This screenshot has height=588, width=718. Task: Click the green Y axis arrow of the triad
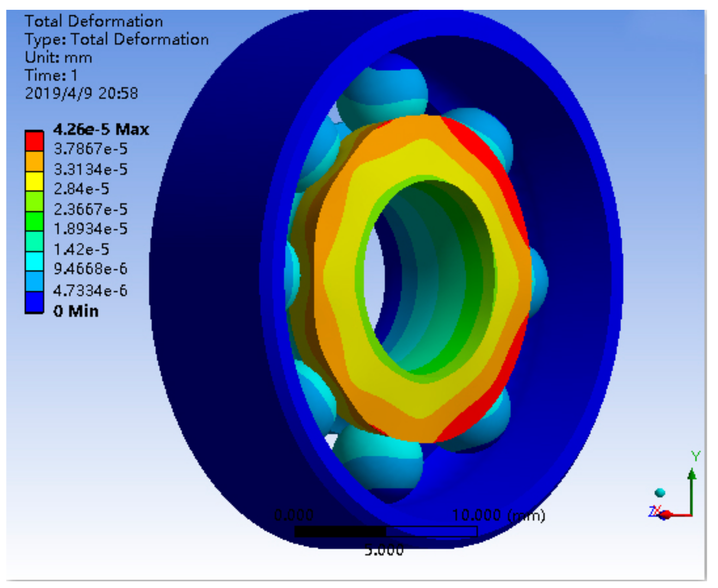(x=692, y=492)
